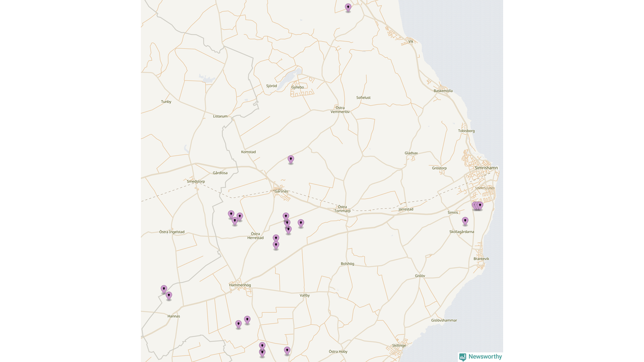Image resolution: width=644 pixels, height=362 pixels.
Task: Select the SIMRISLUND district label
Action: point(485,188)
